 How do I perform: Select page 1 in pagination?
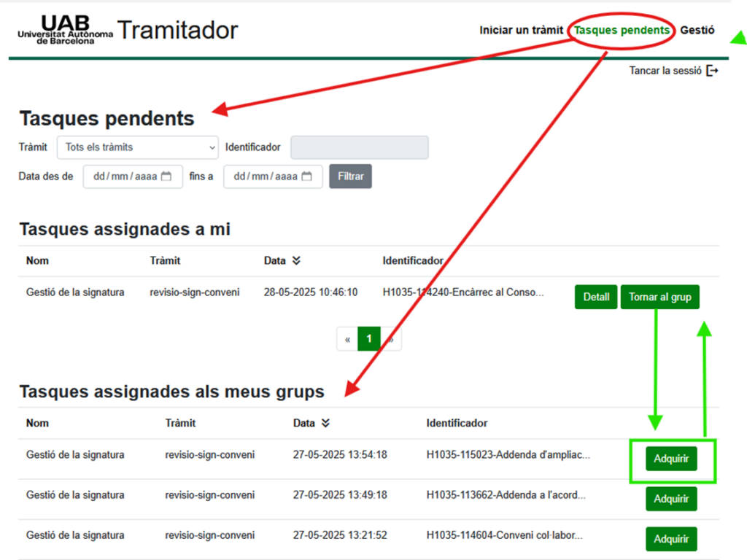pyautogui.click(x=369, y=339)
